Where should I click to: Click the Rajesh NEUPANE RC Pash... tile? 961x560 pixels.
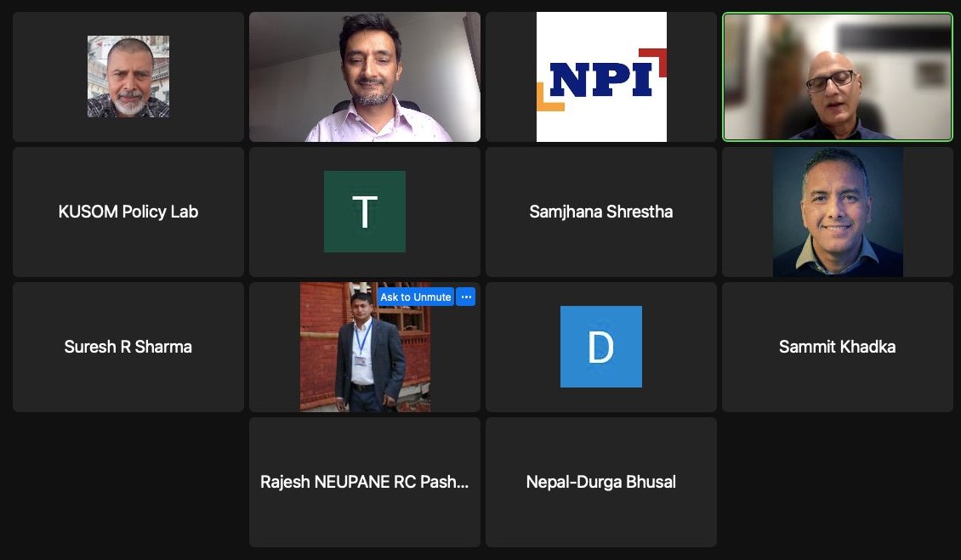point(365,482)
